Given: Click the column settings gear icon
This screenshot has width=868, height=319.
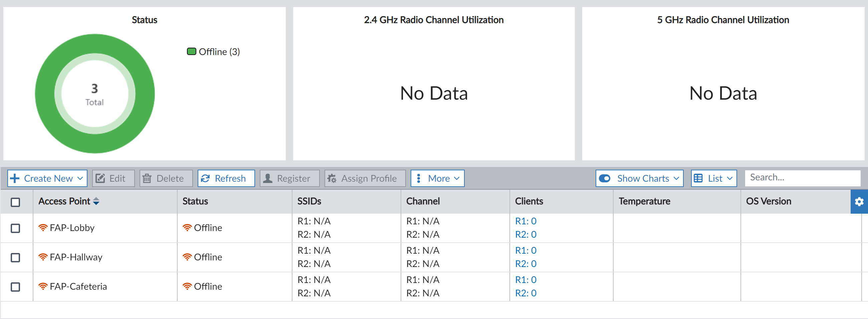Looking at the screenshot, I should pos(859,202).
